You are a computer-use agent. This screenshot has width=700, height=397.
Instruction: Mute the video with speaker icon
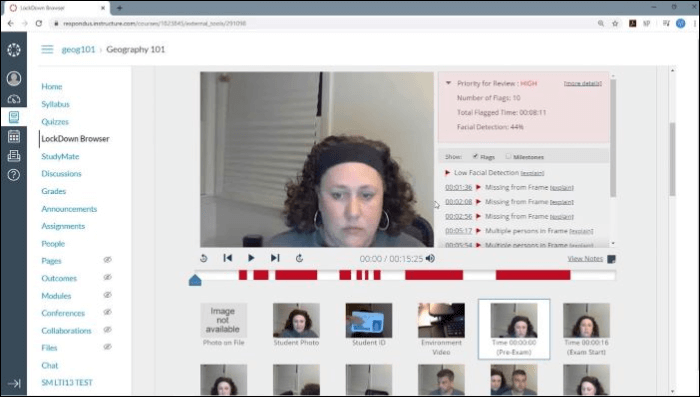[x=430, y=258]
